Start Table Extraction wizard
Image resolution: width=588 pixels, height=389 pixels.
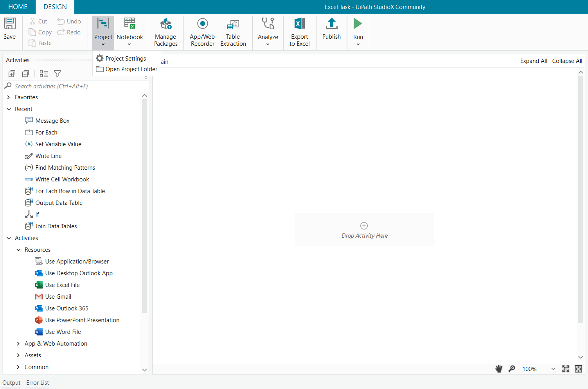click(x=233, y=32)
